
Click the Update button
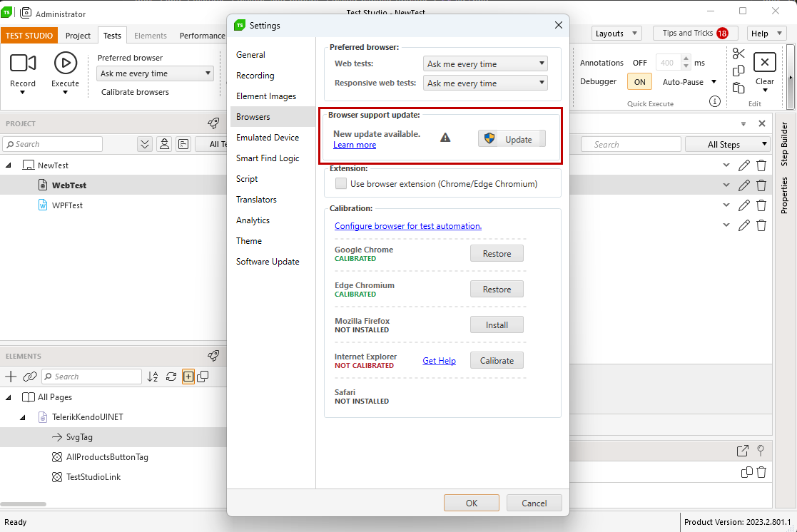(x=512, y=139)
